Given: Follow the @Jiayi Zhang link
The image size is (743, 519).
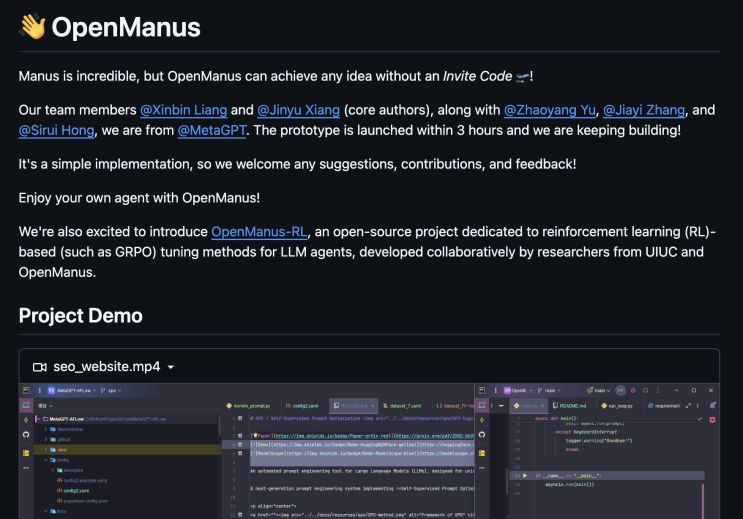Looking at the screenshot, I should click(x=644, y=110).
